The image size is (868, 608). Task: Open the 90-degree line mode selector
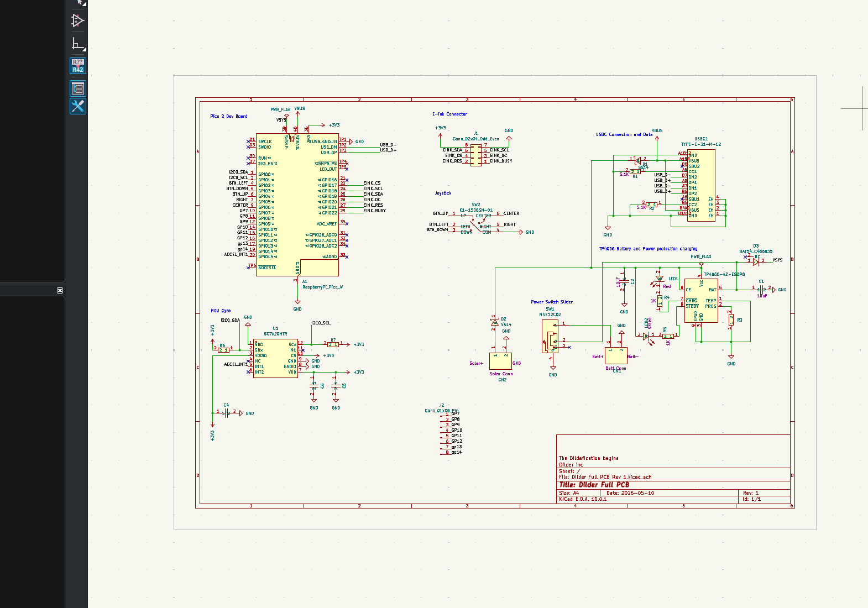[x=77, y=44]
